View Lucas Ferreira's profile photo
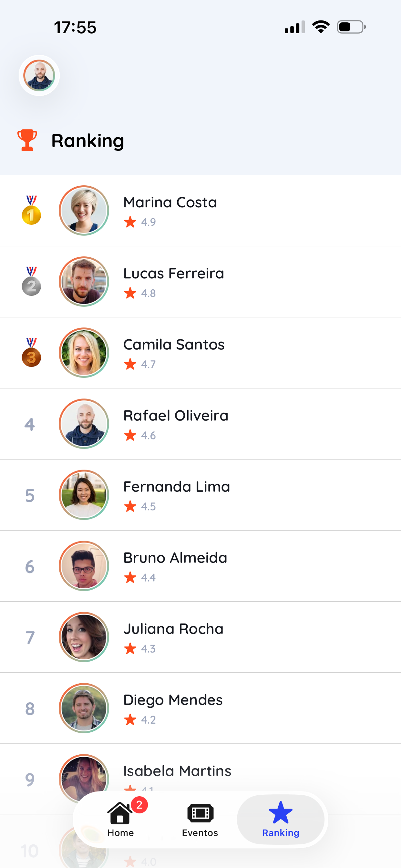Viewport: 401px width, 868px height. click(84, 281)
